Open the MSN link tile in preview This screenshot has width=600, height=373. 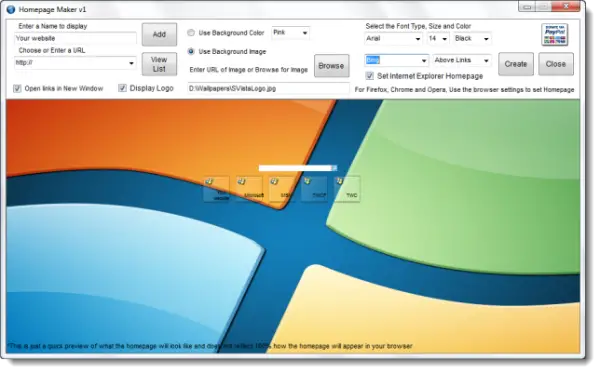pos(282,189)
